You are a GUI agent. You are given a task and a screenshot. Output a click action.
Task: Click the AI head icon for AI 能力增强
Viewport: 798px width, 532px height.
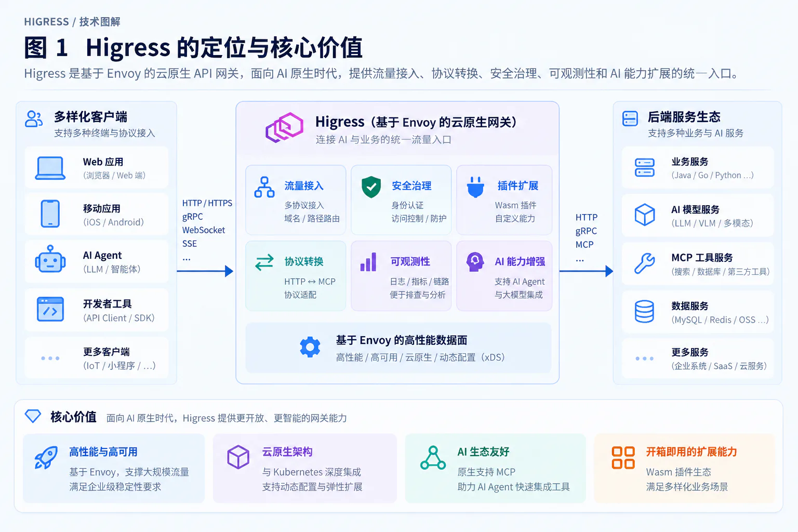[475, 262]
